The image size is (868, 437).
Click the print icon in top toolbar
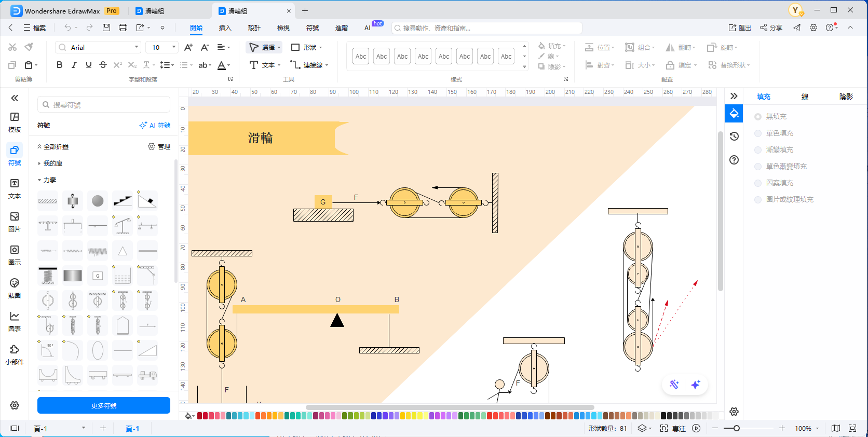click(123, 28)
